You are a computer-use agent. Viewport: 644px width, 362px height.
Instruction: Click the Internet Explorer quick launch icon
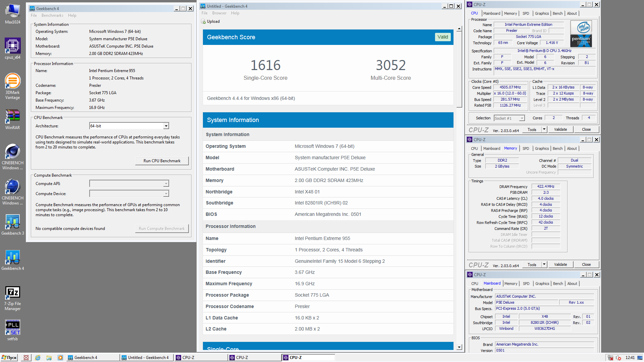tap(38, 358)
